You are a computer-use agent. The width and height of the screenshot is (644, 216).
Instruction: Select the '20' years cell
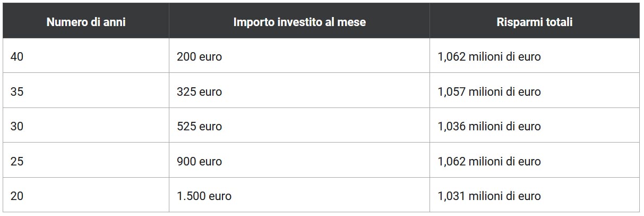pos(17,196)
